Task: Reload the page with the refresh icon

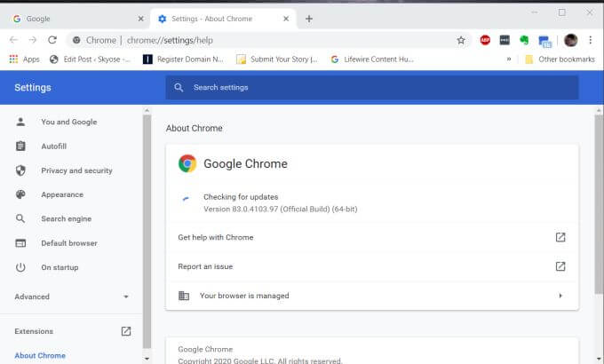Action: (52, 40)
